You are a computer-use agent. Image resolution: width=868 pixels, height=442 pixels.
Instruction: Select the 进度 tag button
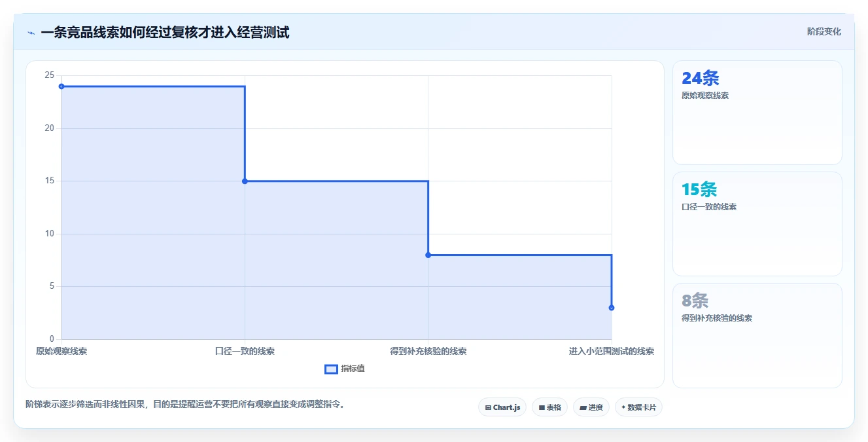click(591, 407)
